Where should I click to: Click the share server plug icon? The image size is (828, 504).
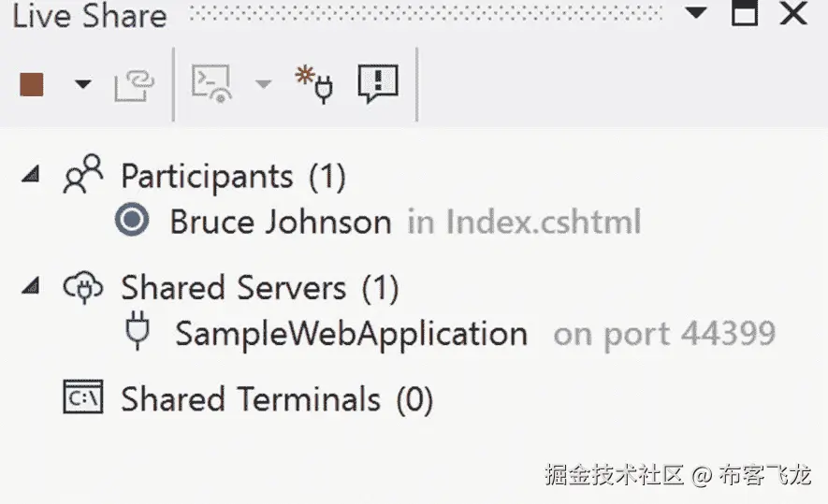pos(314,84)
